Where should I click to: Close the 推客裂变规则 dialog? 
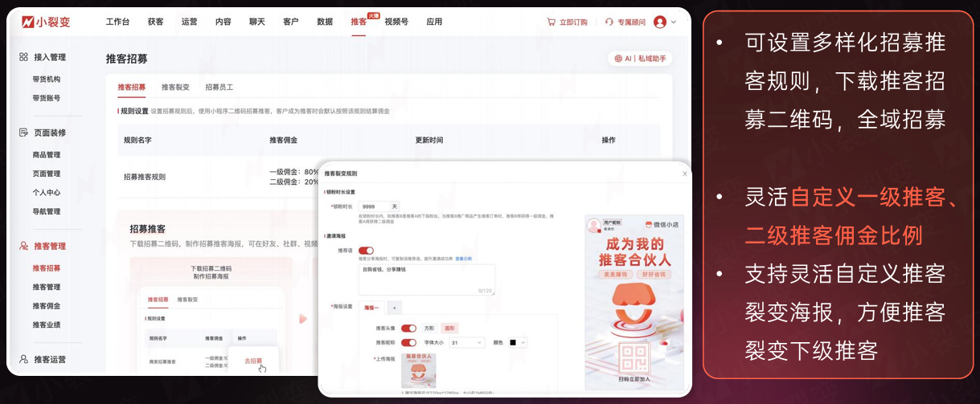coord(685,173)
